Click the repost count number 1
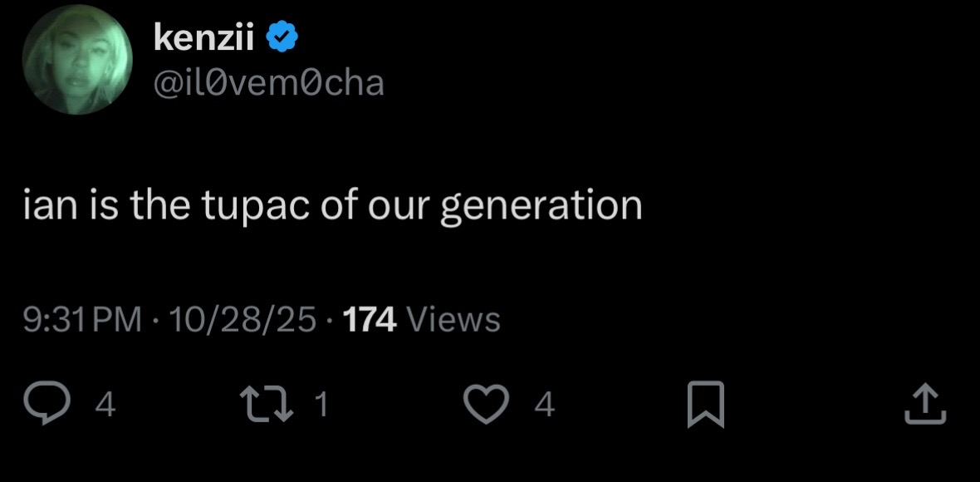This screenshot has width=980, height=482. 321,405
